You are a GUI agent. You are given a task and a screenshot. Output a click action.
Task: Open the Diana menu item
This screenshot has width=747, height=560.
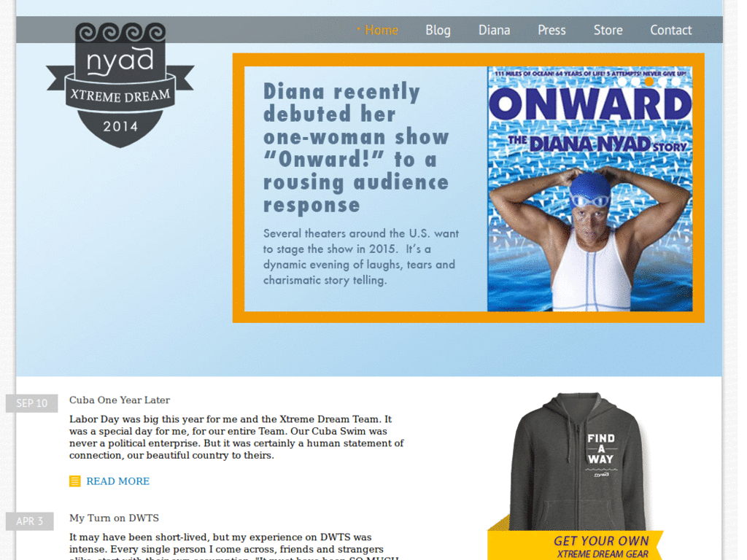[494, 30]
